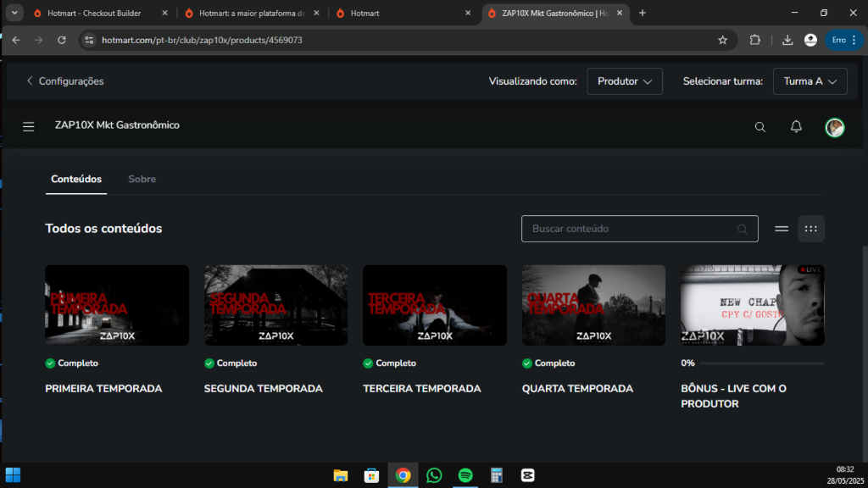Click the Completo status under Segunda Temporada

point(231,363)
